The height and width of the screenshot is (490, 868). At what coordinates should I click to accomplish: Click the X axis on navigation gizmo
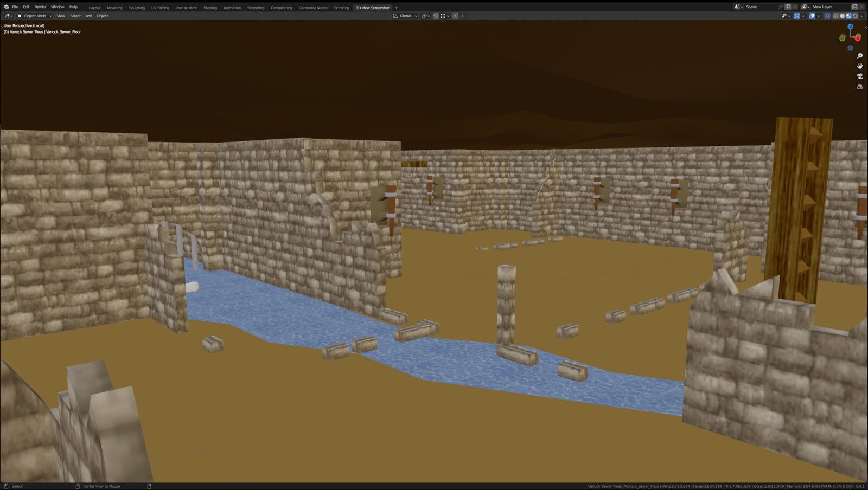click(x=858, y=38)
